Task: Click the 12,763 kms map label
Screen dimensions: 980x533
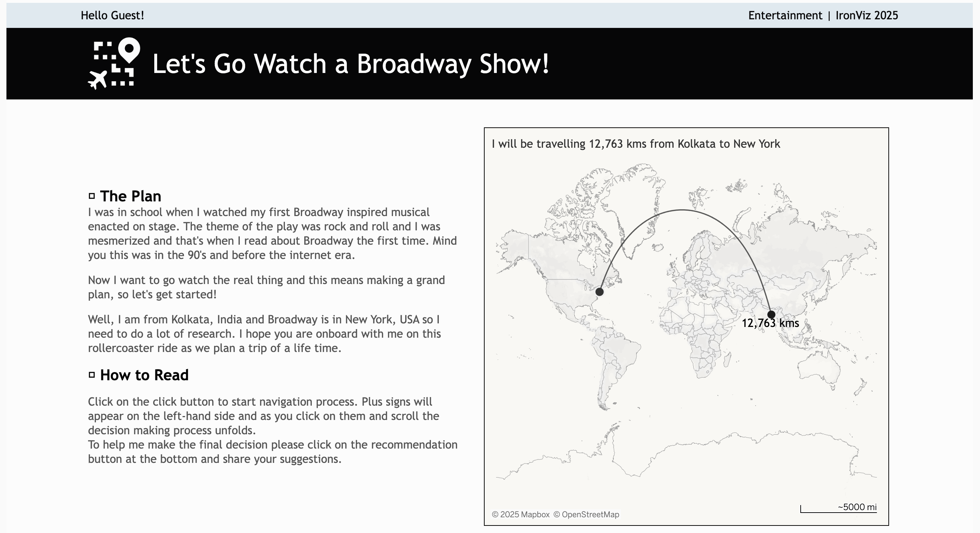Action: 770,323
